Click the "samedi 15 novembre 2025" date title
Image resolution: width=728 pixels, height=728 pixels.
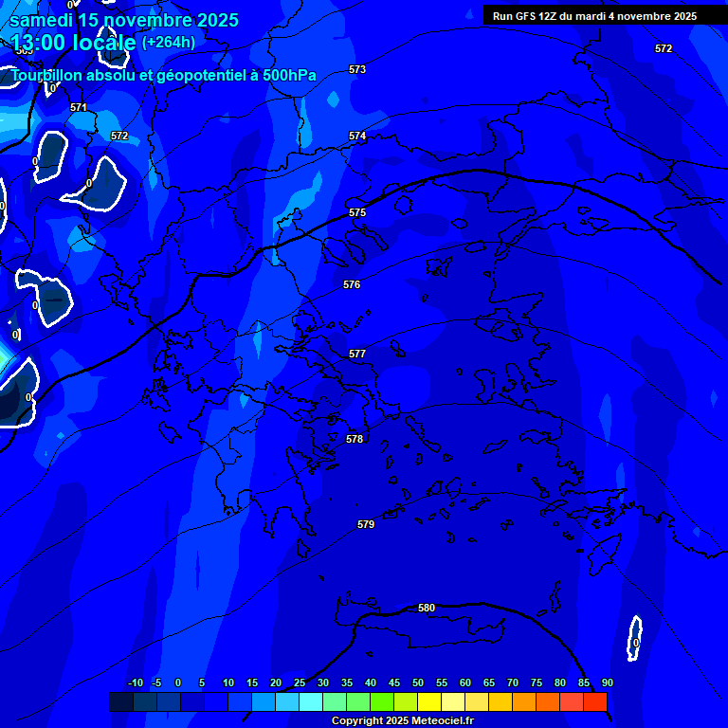124,20
